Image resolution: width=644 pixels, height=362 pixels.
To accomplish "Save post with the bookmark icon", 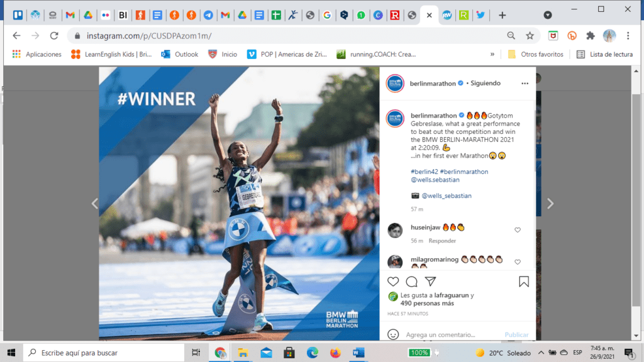I will pyautogui.click(x=523, y=282).
